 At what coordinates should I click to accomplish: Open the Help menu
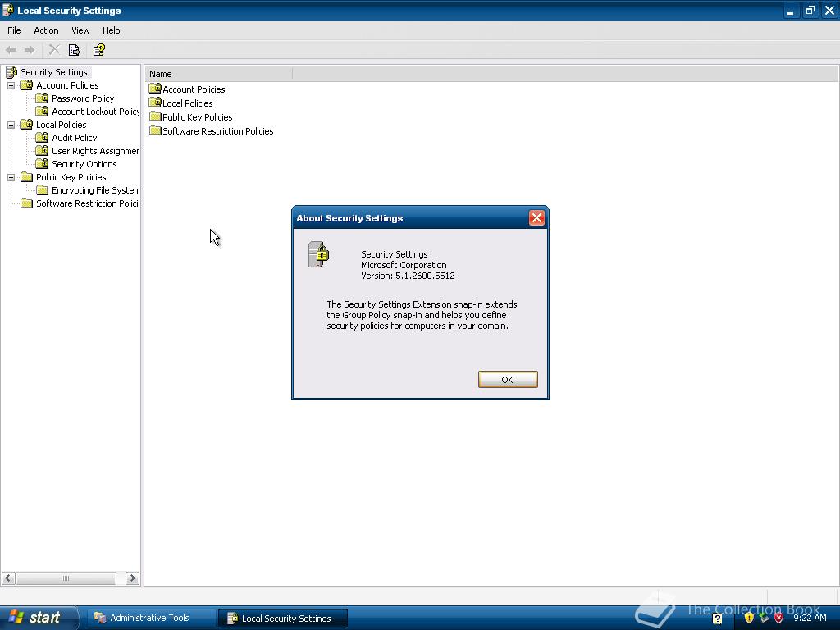click(x=111, y=30)
